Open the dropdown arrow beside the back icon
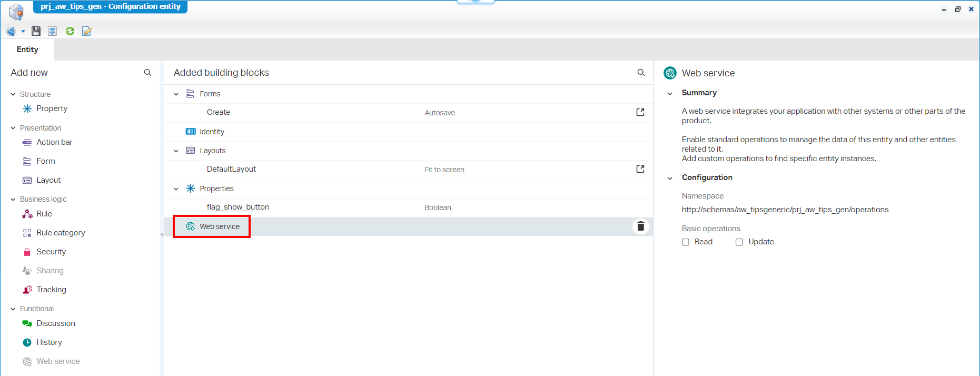This screenshot has width=980, height=376. tap(23, 32)
